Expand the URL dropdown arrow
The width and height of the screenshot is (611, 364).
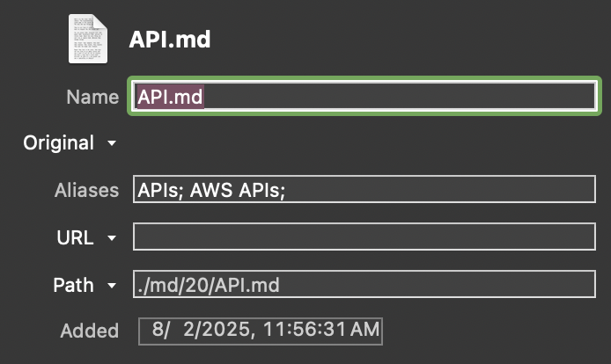click(112, 238)
